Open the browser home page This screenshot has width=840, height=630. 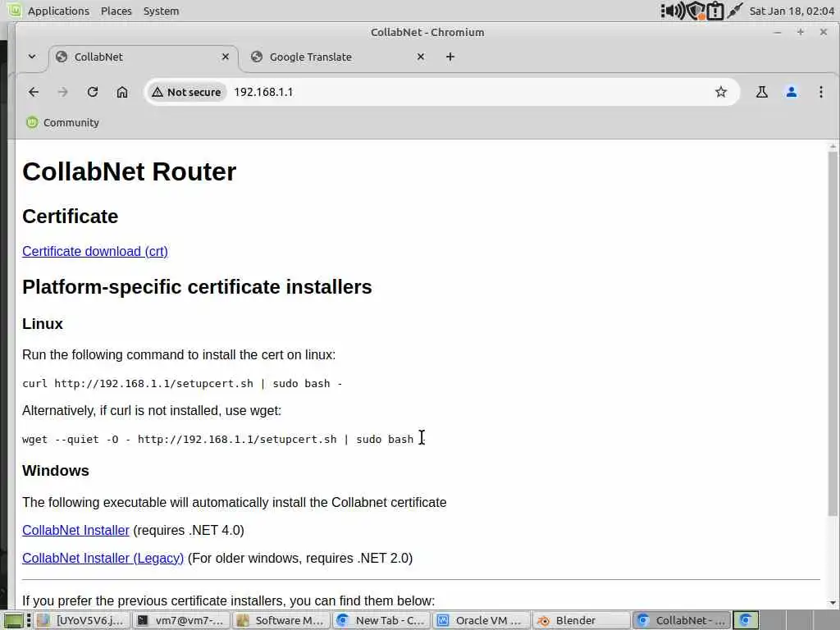click(122, 92)
